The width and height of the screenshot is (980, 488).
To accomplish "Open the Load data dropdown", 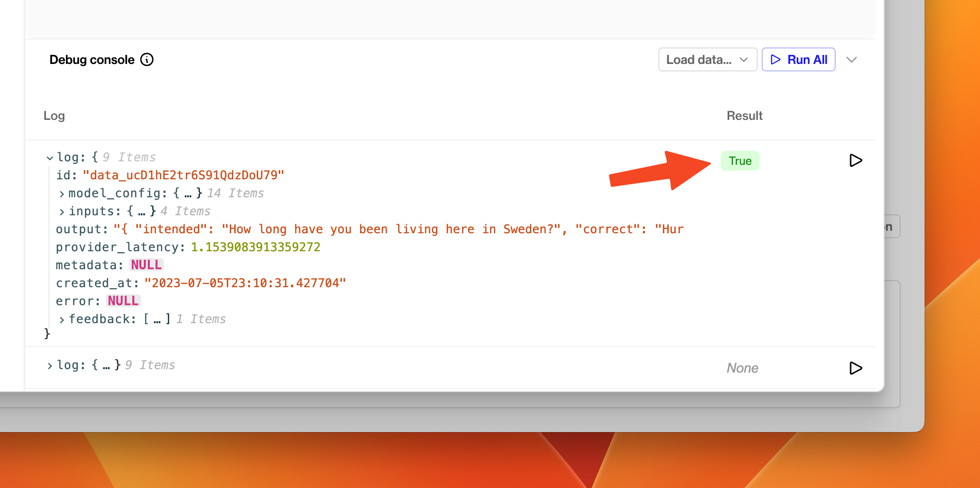I will coord(707,59).
